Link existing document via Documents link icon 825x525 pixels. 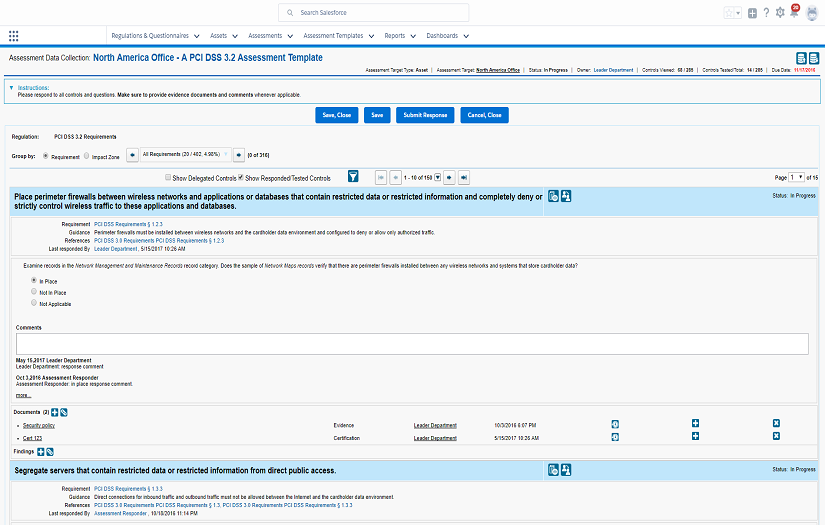point(64,412)
